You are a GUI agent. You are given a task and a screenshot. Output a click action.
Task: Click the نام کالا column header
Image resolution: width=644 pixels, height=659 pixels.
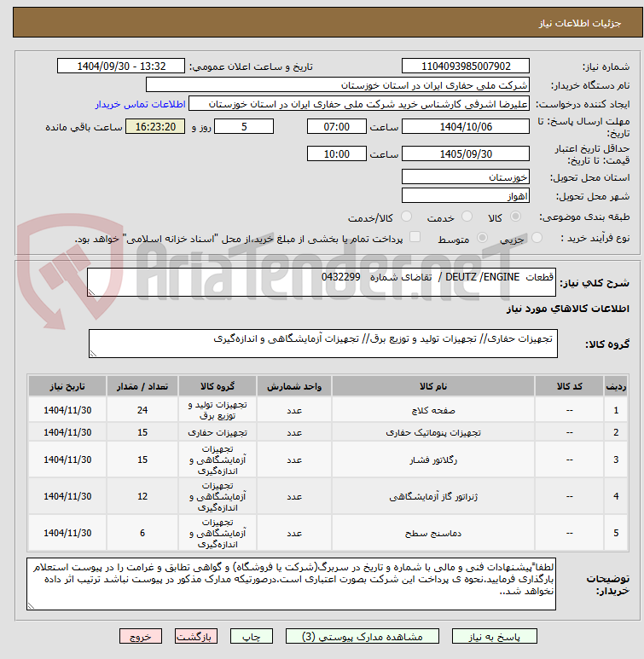tap(432, 386)
